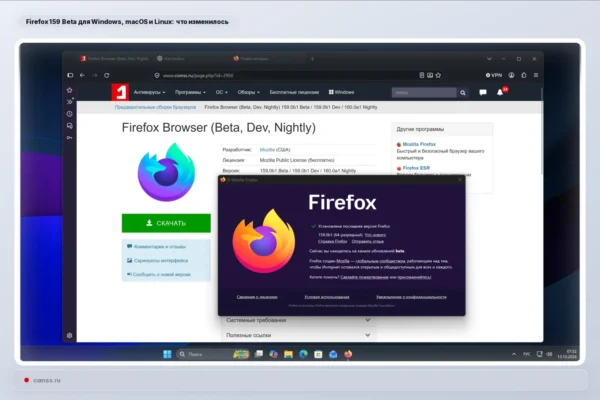Open the Сообщить о новой версии link
Screen dimensions: 600x400
coord(161,274)
